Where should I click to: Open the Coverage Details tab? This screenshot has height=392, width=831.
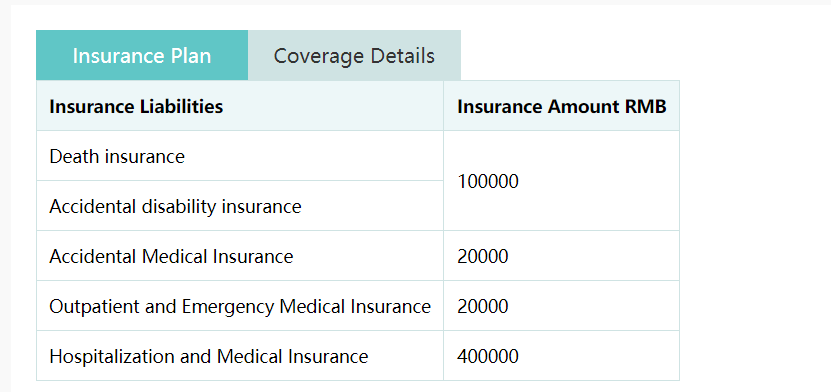tap(354, 55)
